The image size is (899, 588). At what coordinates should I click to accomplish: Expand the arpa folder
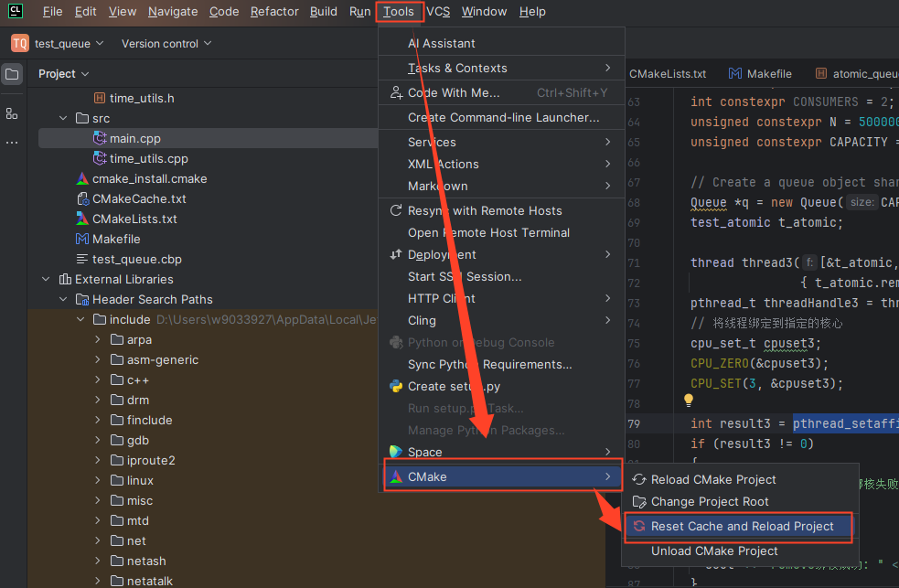tap(98, 339)
